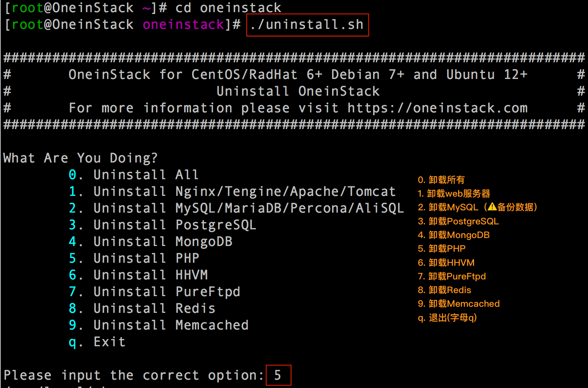Viewport: 588px width, 388px height.
Task: Click the annotation 'q. 退出(字母q)'
Action: pyautogui.click(x=447, y=318)
